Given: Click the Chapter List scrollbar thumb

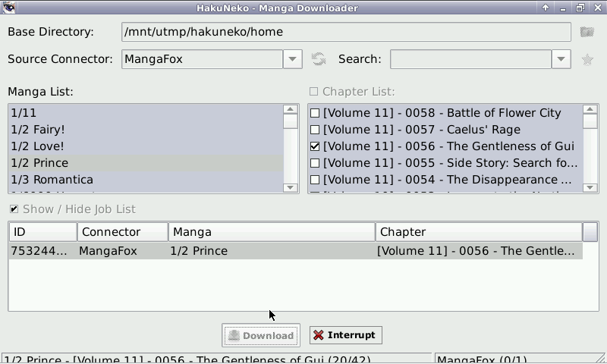Looking at the screenshot, I should [590, 121].
